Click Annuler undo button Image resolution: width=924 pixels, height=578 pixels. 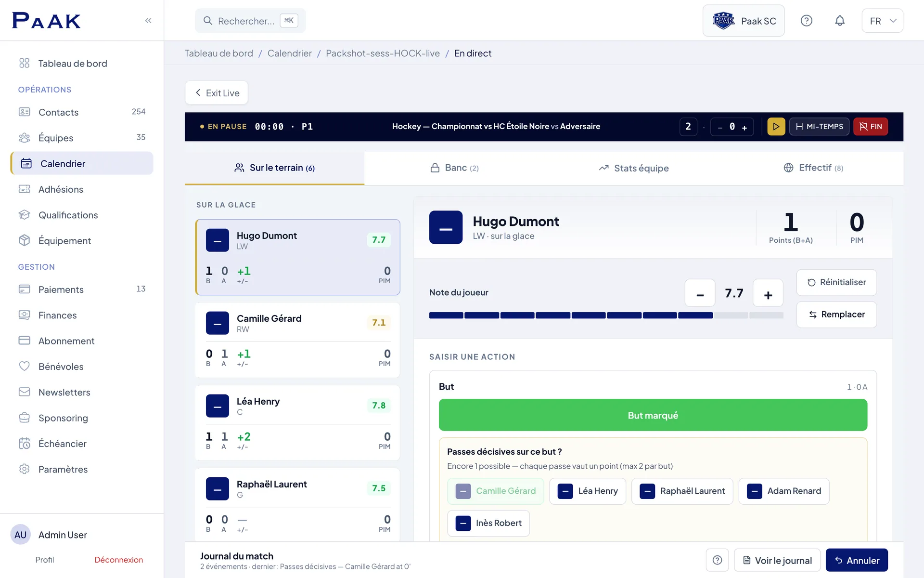(x=857, y=560)
